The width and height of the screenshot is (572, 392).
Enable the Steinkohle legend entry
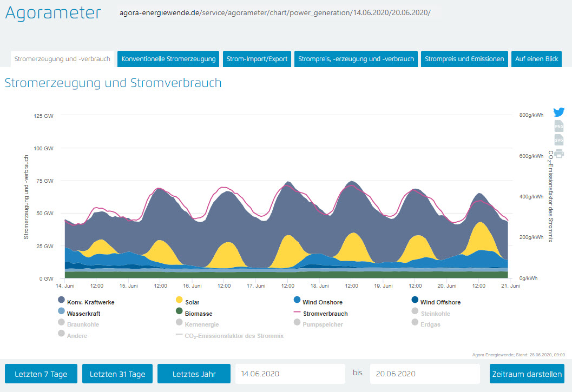click(435, 314)
